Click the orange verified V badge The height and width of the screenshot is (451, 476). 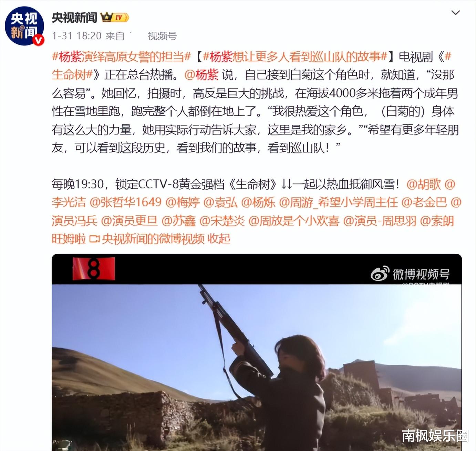pyautogui.click(x=38, y=40)
